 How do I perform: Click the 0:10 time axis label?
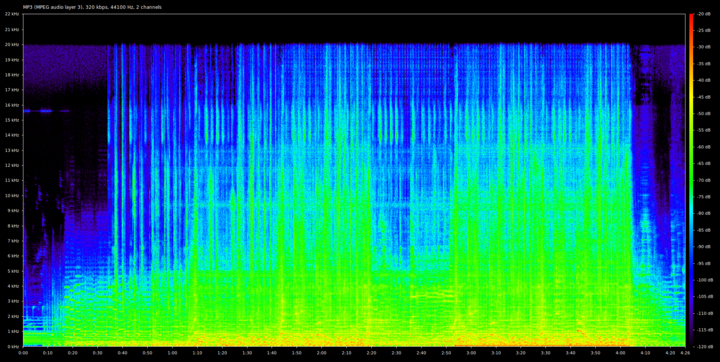[48, 353]
